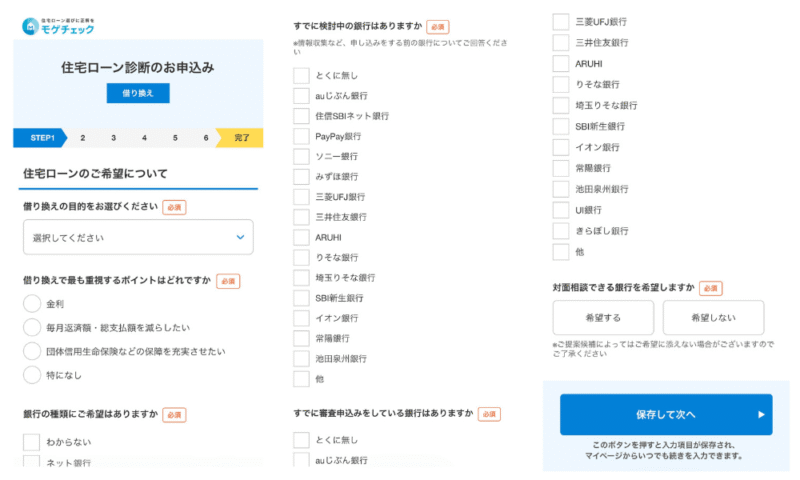Open the 選択してください combo box
Viewport: 800px width, 480px height.
[138, 237]
